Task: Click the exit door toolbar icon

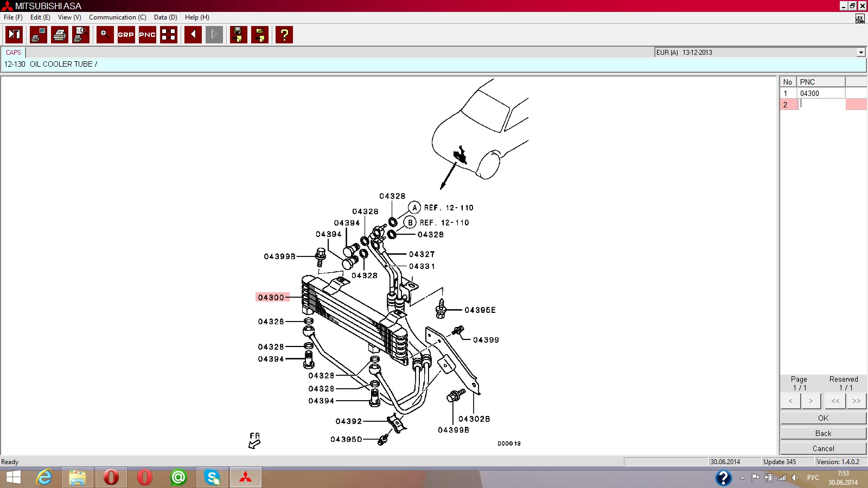Action: point(14,35)
